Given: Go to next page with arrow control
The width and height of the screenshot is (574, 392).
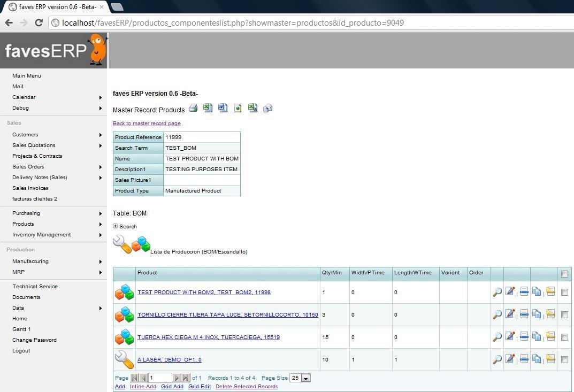Looking at the screenshot, I should 177,377.
